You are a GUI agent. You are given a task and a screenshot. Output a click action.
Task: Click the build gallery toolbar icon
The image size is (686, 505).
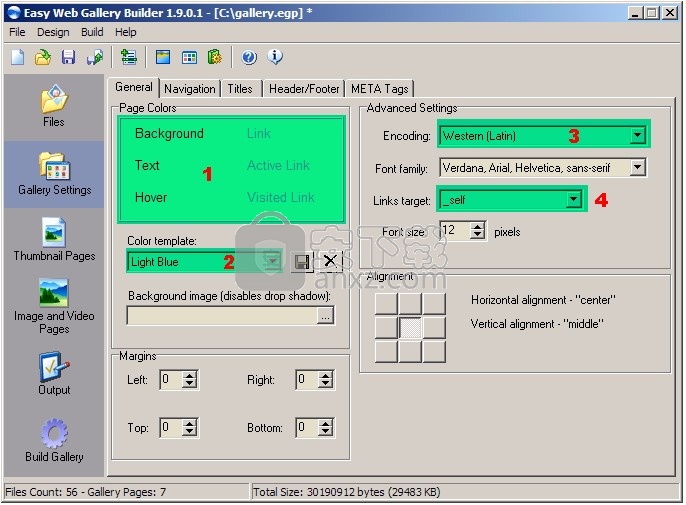[x=214, y=57]
